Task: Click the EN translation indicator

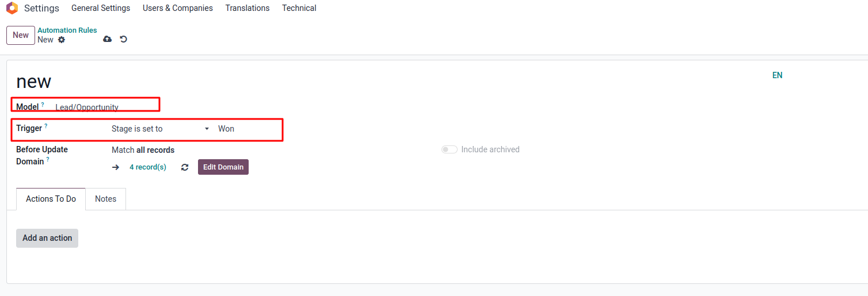Action: 777,75
